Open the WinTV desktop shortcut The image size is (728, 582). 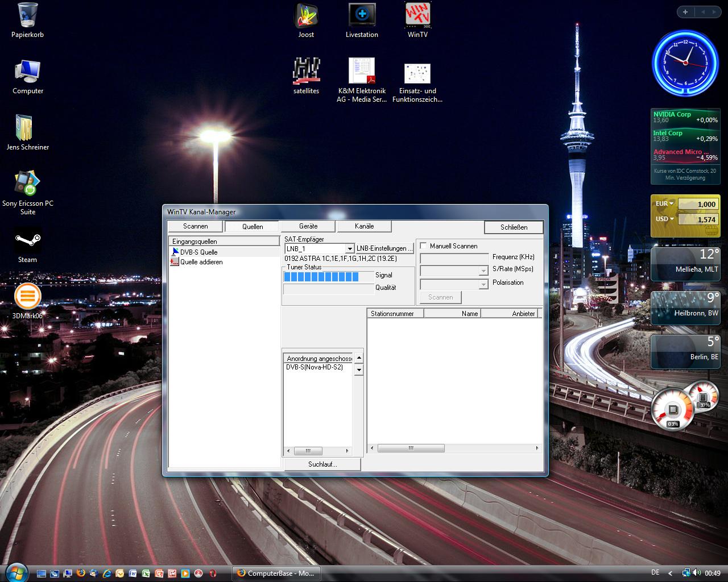[x=417, y=15]
